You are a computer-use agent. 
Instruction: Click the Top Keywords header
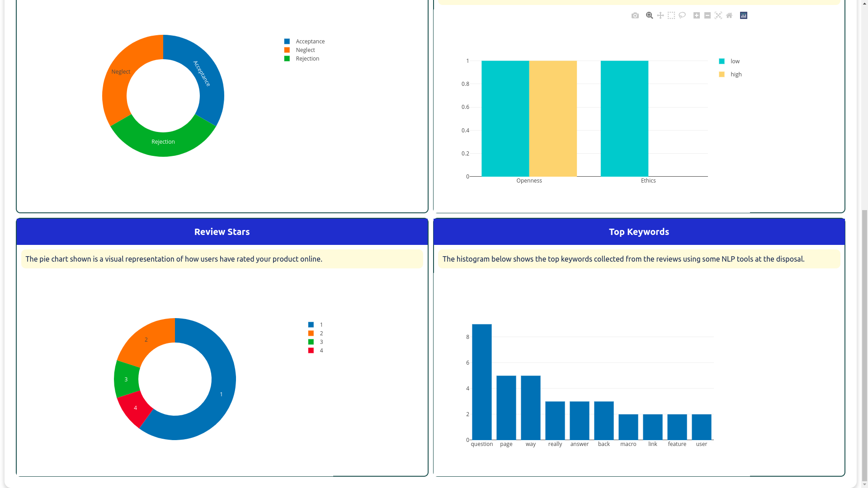click(639, 232)
